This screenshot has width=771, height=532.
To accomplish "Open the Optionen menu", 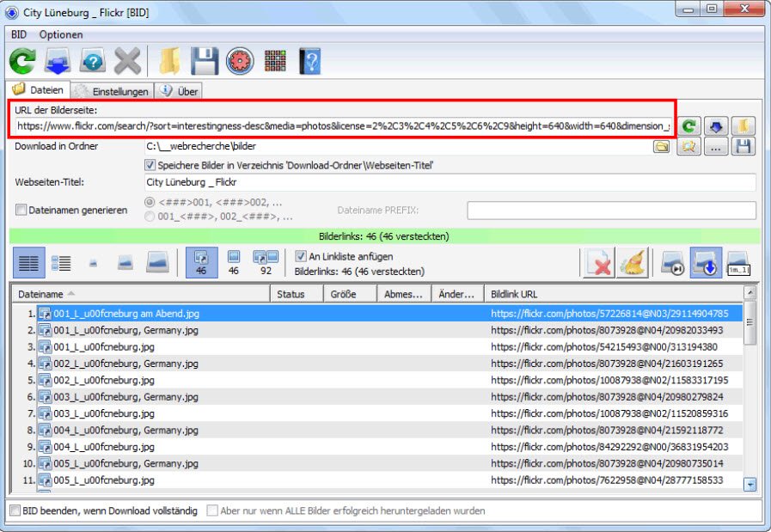I will point(61,34).
